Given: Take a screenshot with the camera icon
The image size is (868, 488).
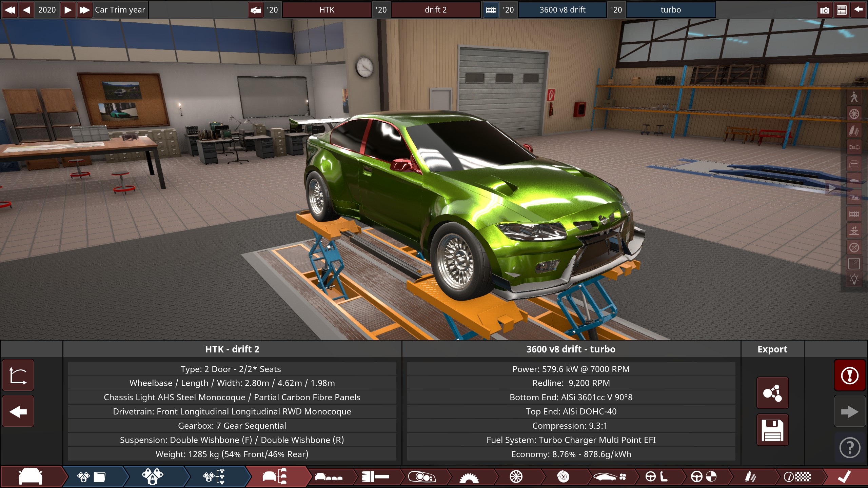Looking at the screenshot, I should pos(825,10).
